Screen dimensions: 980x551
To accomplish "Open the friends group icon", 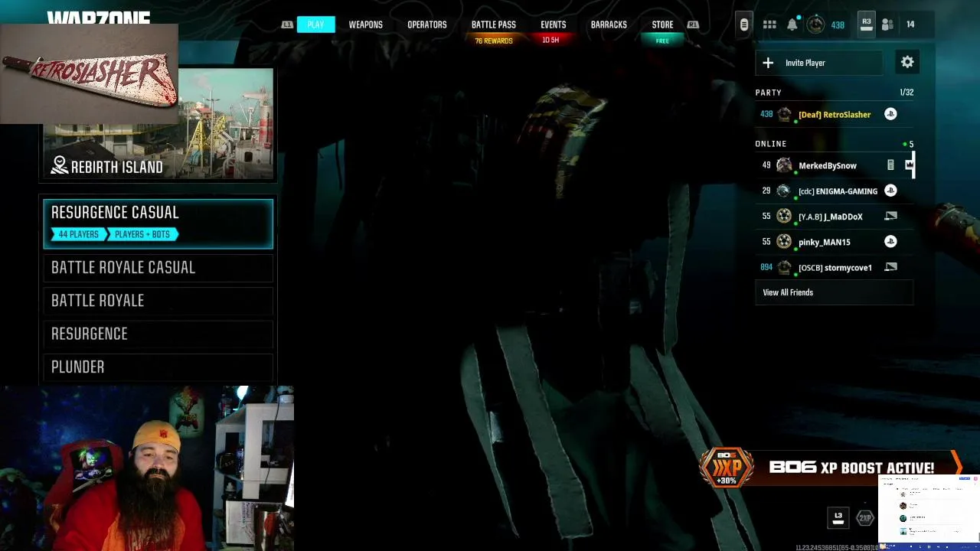I will click(887, 24).
